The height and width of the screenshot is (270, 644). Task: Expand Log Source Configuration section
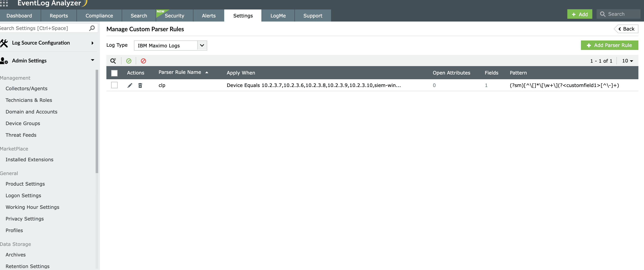click(x=92, y=43)
